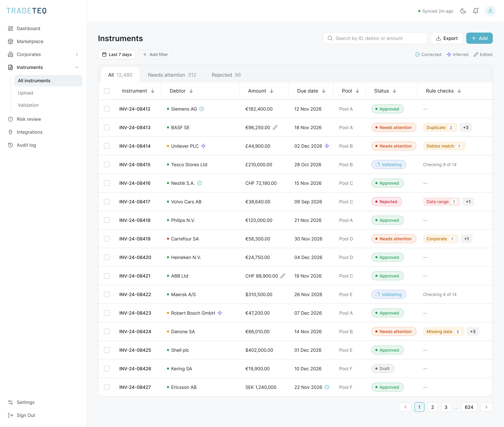Click +3 badge in INV-24-08413 row
This screenshot has height=427, width=504.
(x=466, y=128)
